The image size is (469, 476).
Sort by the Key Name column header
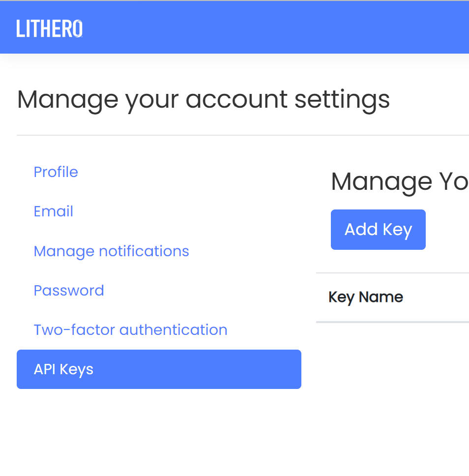tap(366, 297)
